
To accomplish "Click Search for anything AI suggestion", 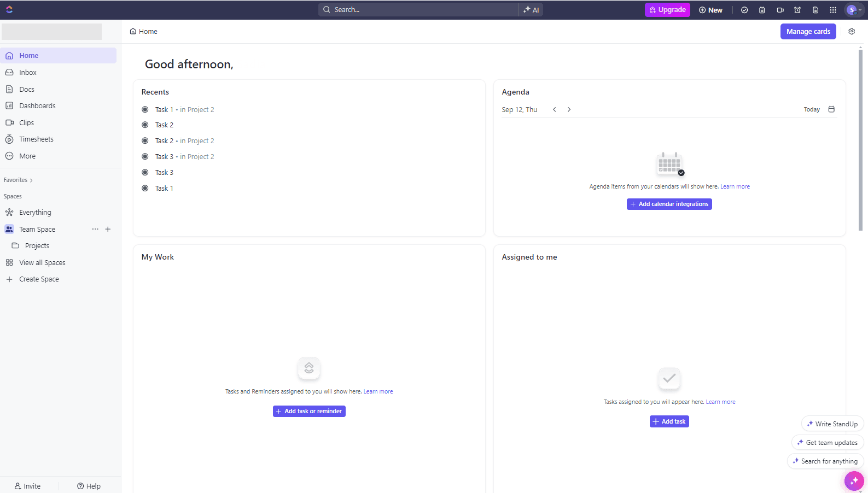I will [x=825, y=461].
